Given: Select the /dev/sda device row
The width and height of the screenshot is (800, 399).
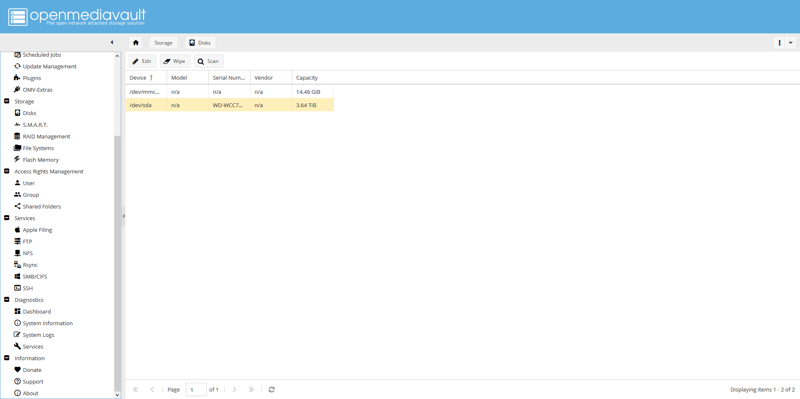Looking at the screenshot, I should click(230, 105).
